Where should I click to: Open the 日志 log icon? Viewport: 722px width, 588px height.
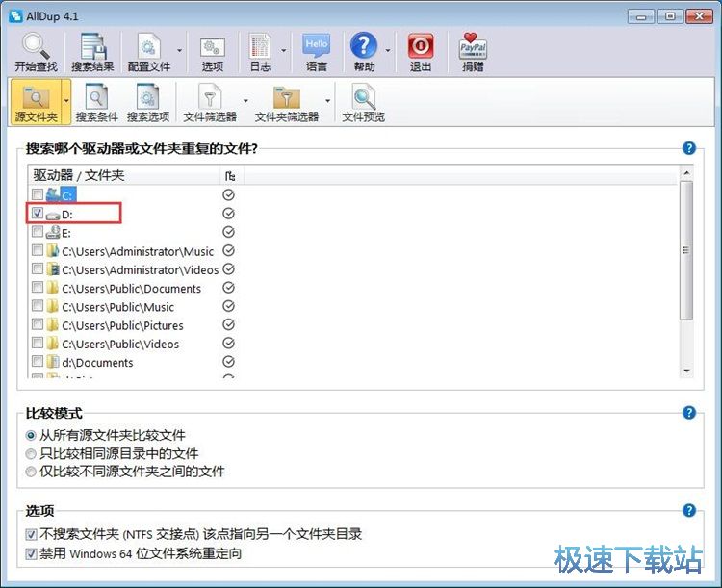pyautogui.click(x=260, y=52)
